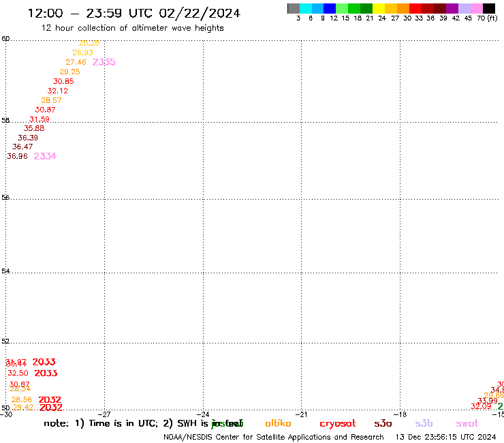Click the latitude axis label 52
Screen dimensions: 504x443
pos(5,341)
